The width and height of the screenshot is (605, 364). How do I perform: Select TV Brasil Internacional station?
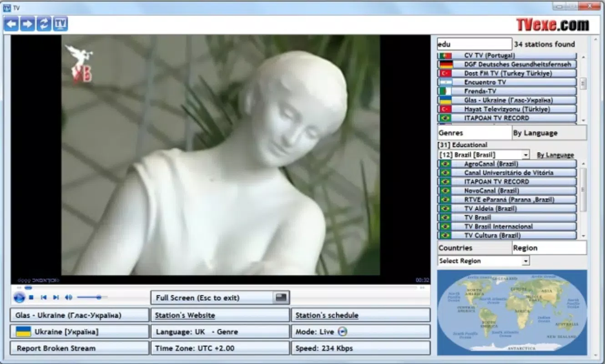click(x=507, y=227)
